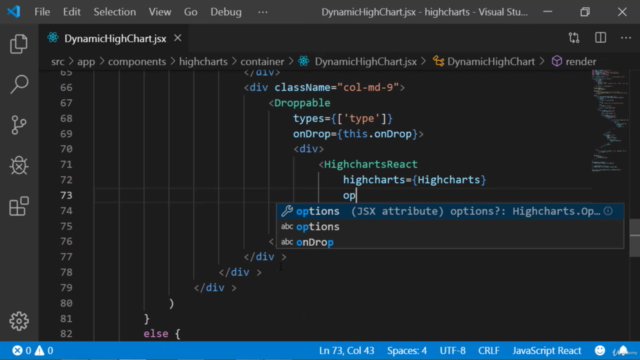
Task: Click Ln 73, Col 43 in status bar
Action: click(x=347, y=351)
